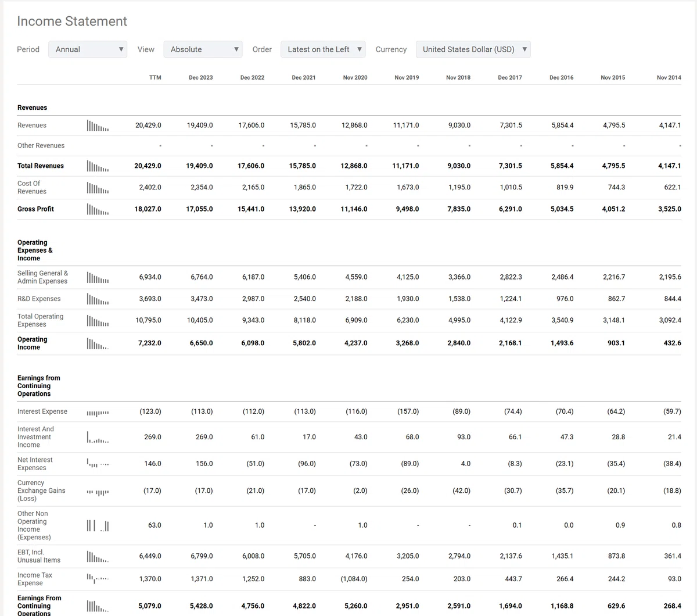Click the Net Interest Expenses label
This screenshot has height=616, width=697.
[x=35, y=464]
